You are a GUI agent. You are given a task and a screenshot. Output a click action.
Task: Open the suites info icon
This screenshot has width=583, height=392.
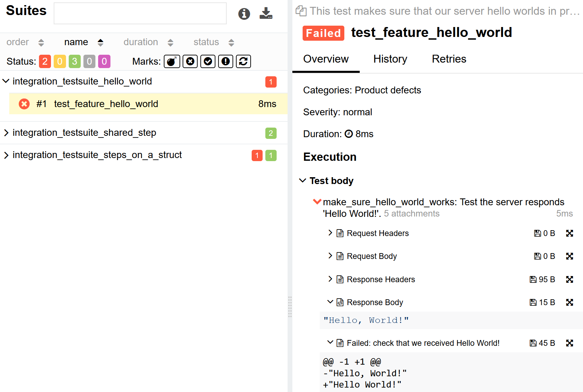(x=244, y=14)
